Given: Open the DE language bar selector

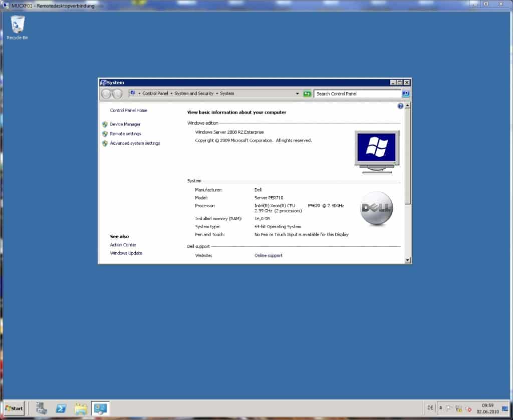Looking at the screenshot, I should [x=430, y=407].
